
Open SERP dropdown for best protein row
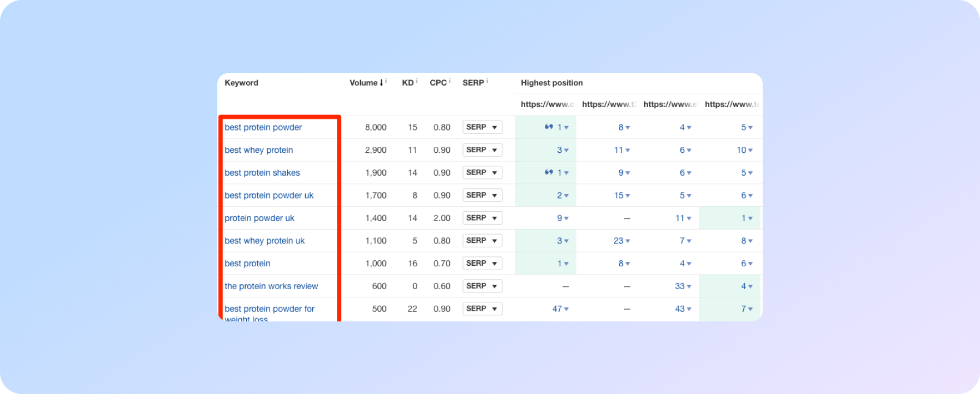pyautogui.click(x=482, y=264)
